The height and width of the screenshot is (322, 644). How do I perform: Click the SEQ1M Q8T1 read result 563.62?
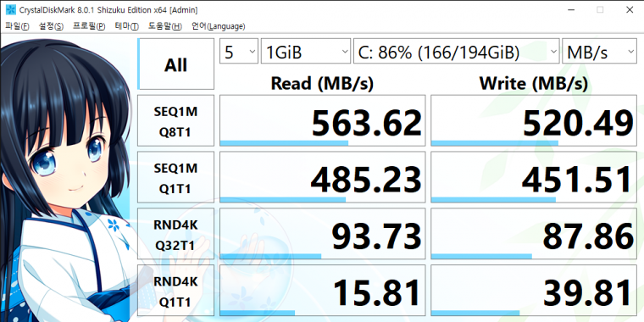(x=323, y=120)
